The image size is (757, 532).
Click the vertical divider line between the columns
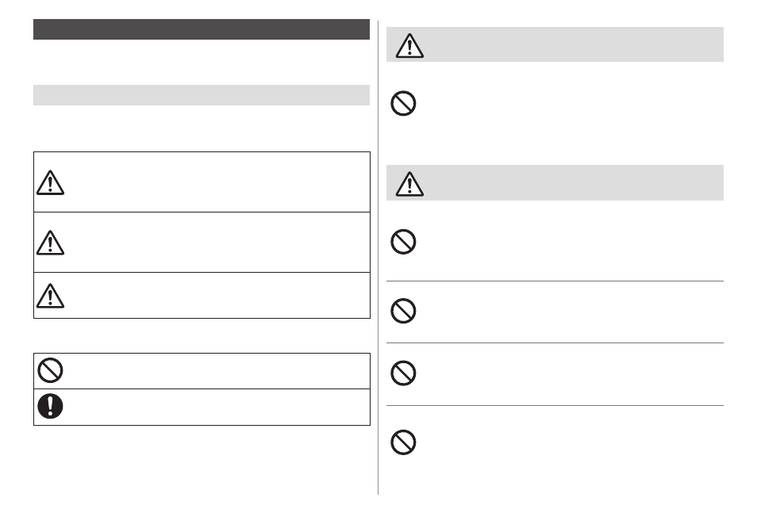pyautogui.click(x=378, y=258)
